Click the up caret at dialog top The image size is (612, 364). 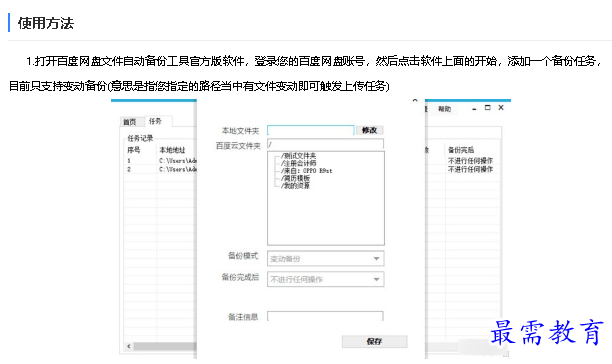[x=415, y=101]
